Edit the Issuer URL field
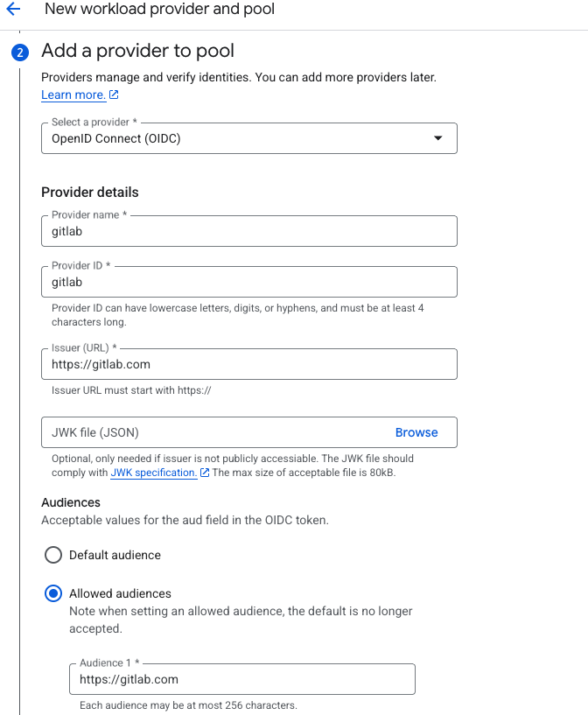The width and height of the screenshot is (588, 715). (248, 364)
